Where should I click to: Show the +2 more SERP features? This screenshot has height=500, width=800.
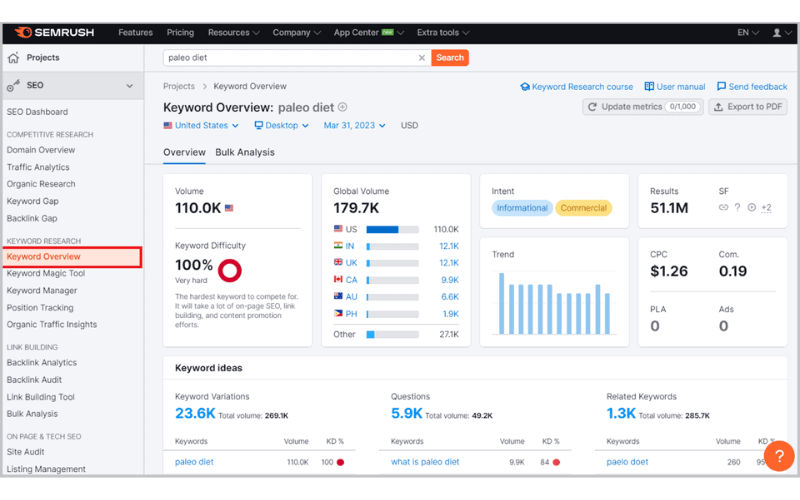[766, 208]
